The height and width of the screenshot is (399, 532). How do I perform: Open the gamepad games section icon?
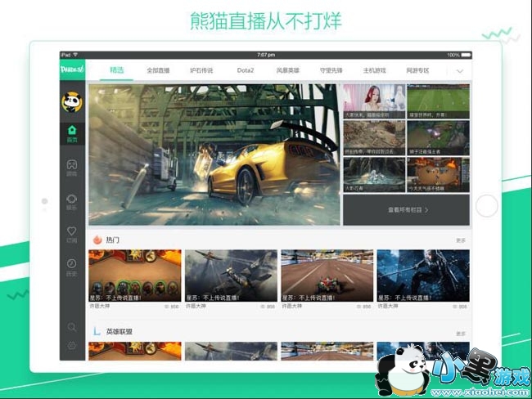click(71, 168)
